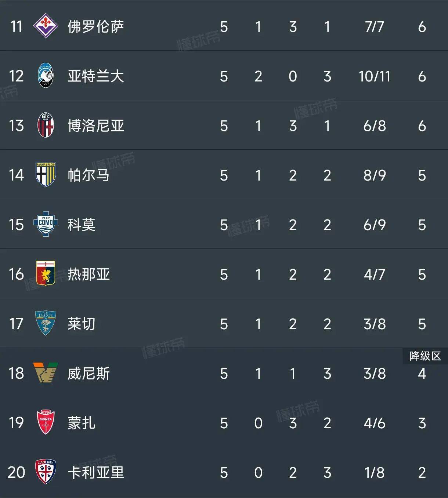Click the Como 1907 badge
The image size is (448, 498).
[46, 225]
